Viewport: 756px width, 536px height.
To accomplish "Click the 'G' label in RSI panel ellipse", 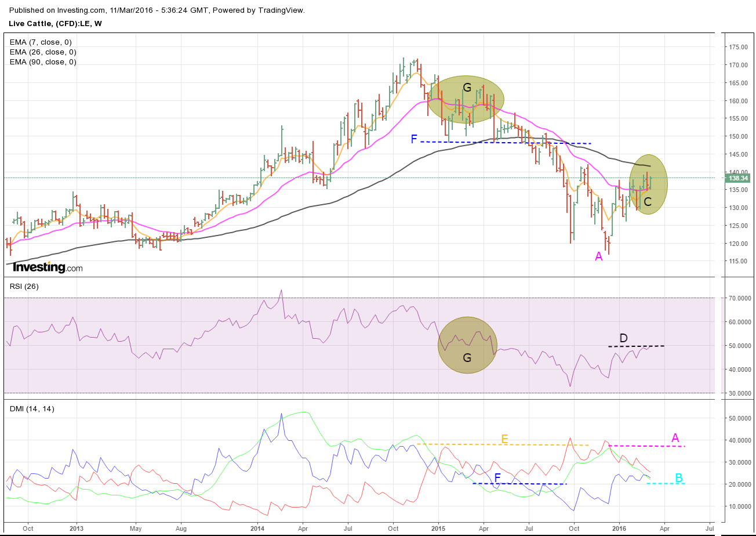I will coord(467,358).
